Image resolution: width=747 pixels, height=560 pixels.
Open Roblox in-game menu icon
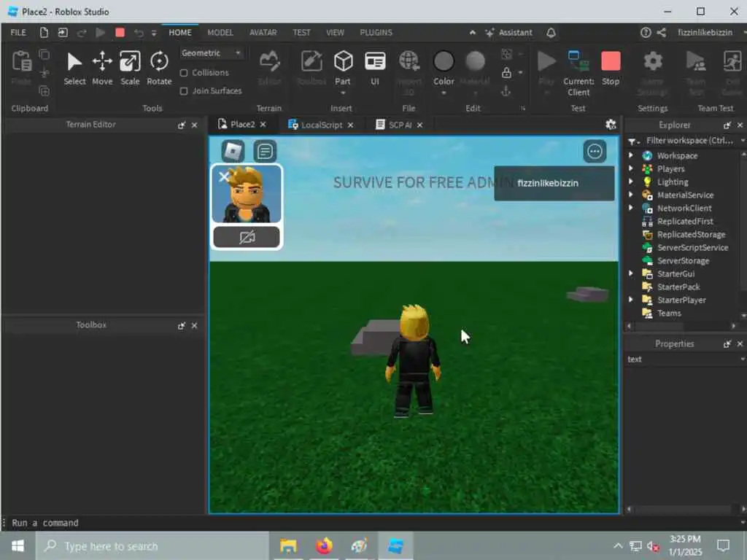(233, 152)
